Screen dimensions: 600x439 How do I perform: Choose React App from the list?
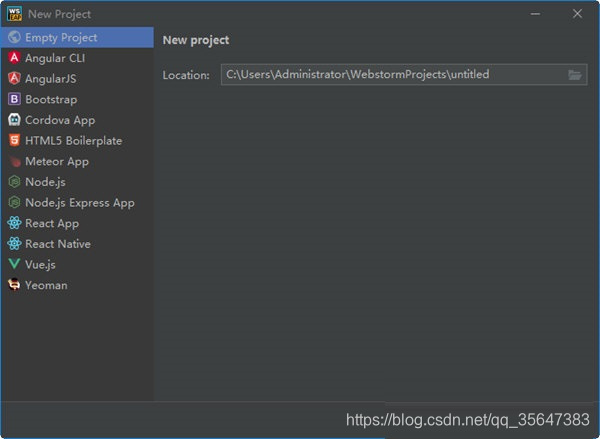(77, 223)
